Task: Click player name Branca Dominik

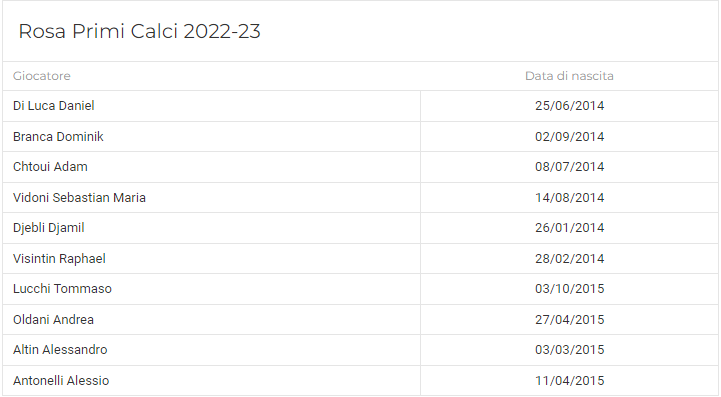Action: [x=58, y=137]
